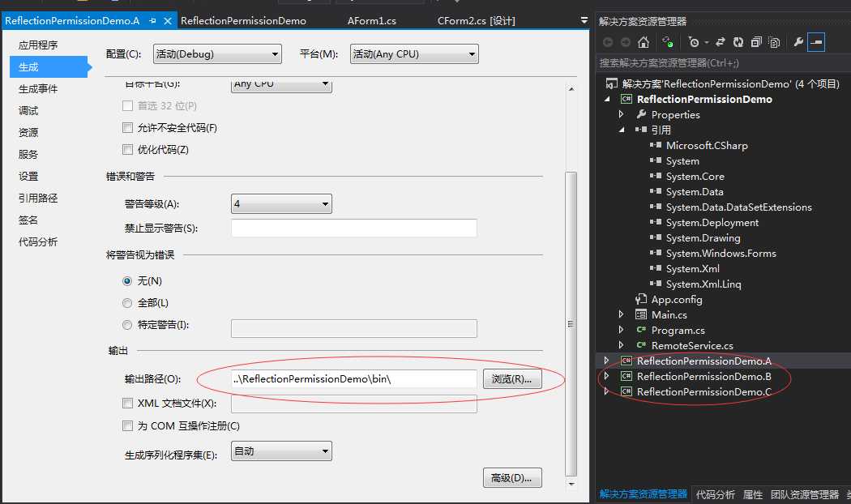This screenshot has height=504, width=851.
Task: Click the Microsoft.CSharp reference icon
Action: (656, 145)
